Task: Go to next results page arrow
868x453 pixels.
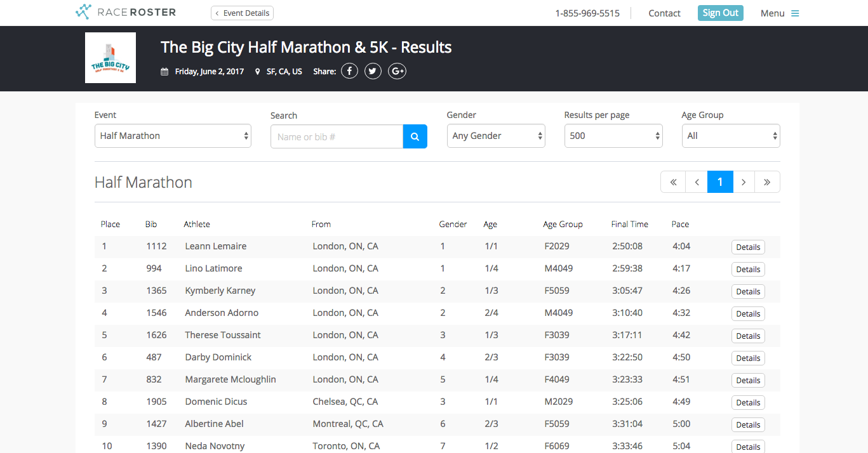Action: point(744,182)
